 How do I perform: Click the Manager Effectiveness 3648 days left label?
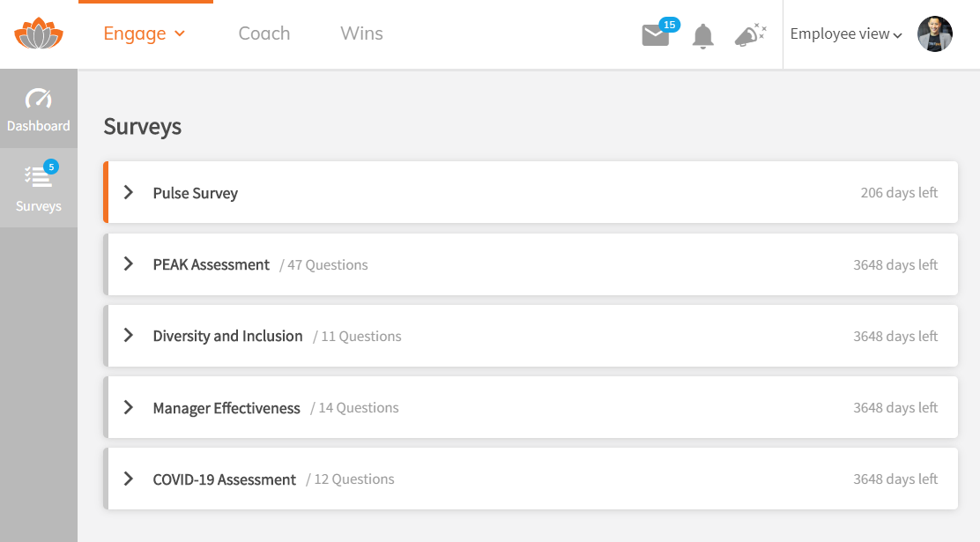[895, 407]
